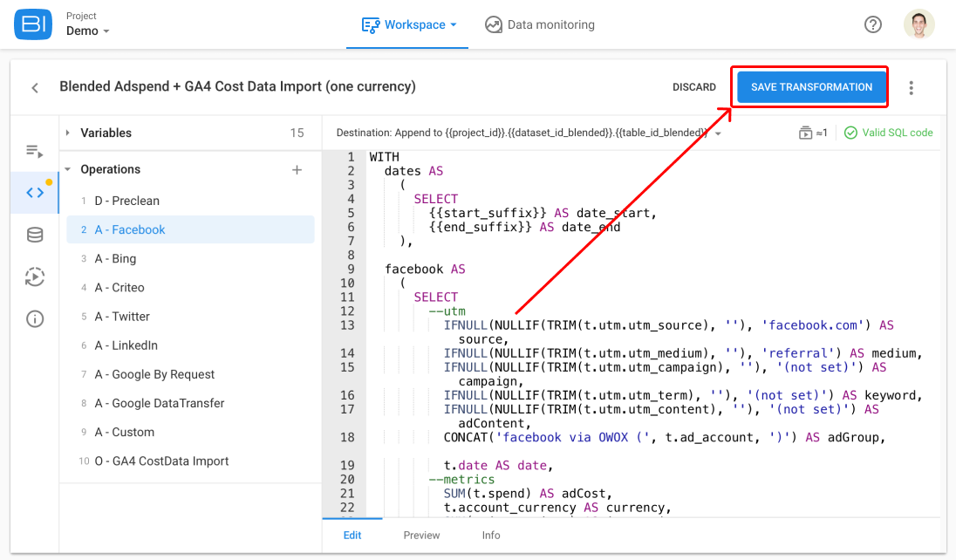The image size is (956, 560).
Task: Open the Data monitoring tab
Action: (540, 25)
